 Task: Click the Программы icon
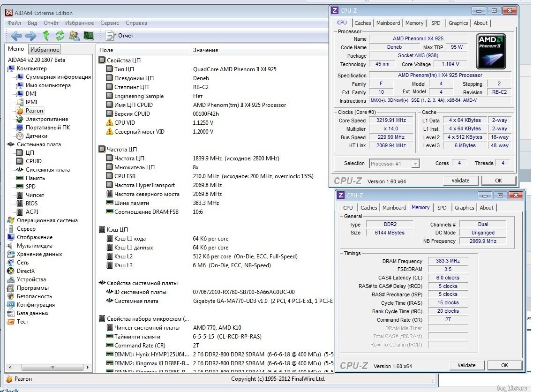pyautogui.click(x=10, y=288)
